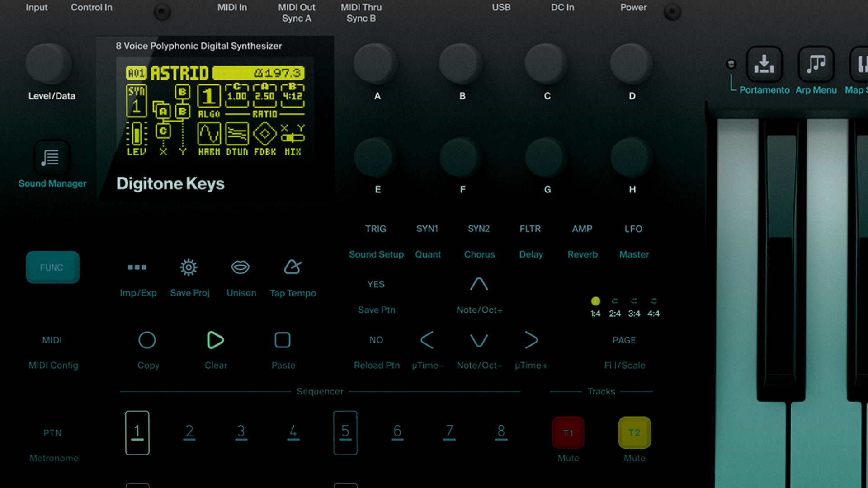Toggle the FUNC button
868x488 pixels.
[52, 267]
